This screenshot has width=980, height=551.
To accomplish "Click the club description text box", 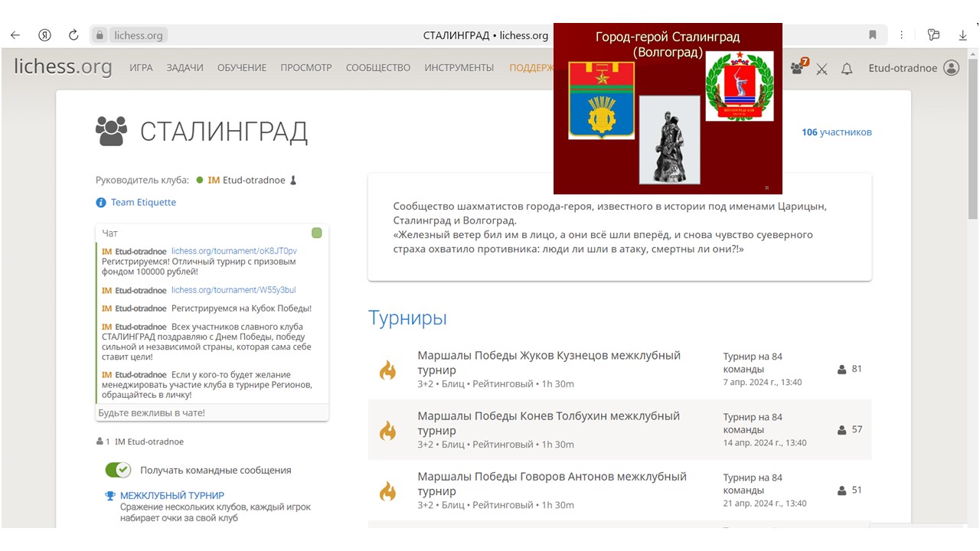I will 619,228.
